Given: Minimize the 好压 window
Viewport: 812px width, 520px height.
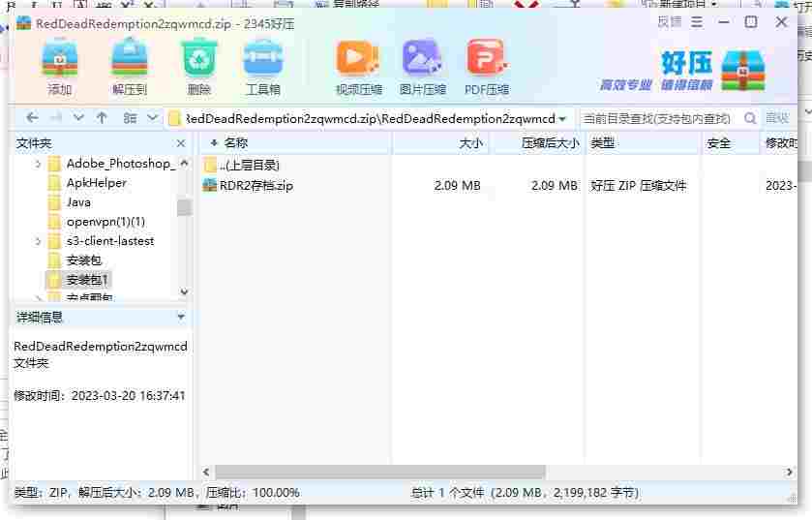Looking at the screenshot, I should (724, 21).
